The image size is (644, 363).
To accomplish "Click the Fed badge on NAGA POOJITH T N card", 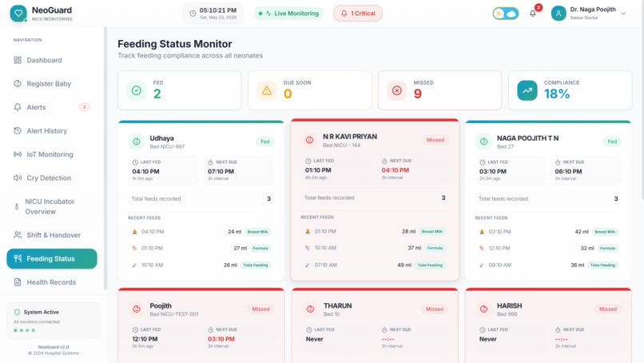I will pyautogui.click(x=612, y=142).
